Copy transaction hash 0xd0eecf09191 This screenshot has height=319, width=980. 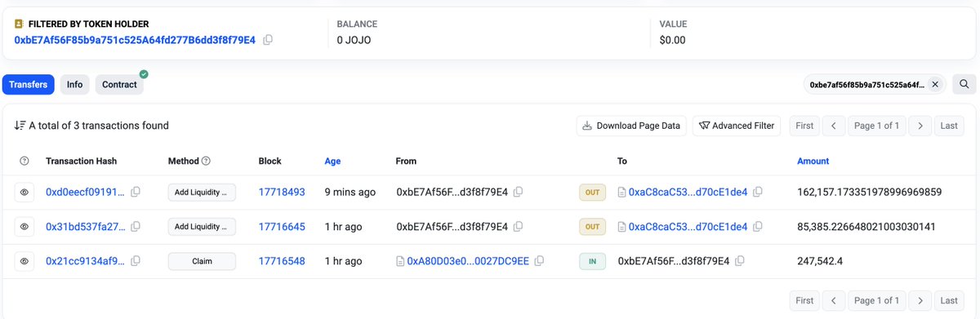pos(136,193)
